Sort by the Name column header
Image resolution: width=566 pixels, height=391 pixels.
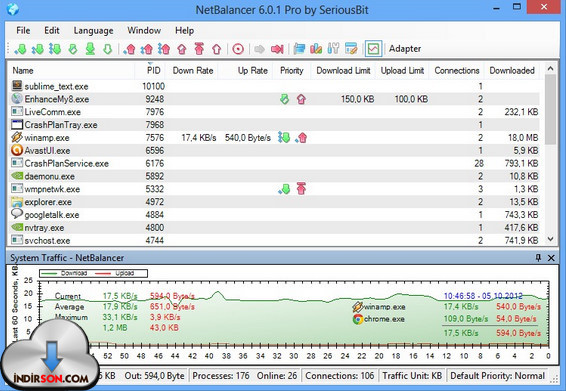tap(71, 70)
